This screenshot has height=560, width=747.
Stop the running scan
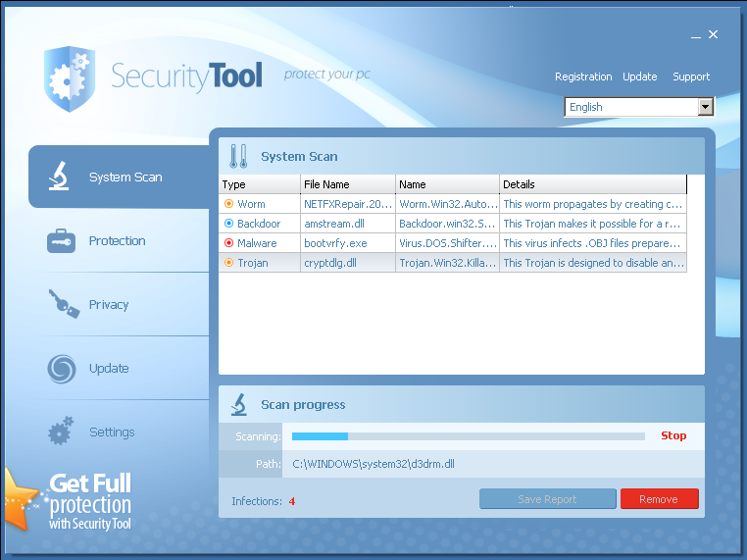click(x=673, y=435)
